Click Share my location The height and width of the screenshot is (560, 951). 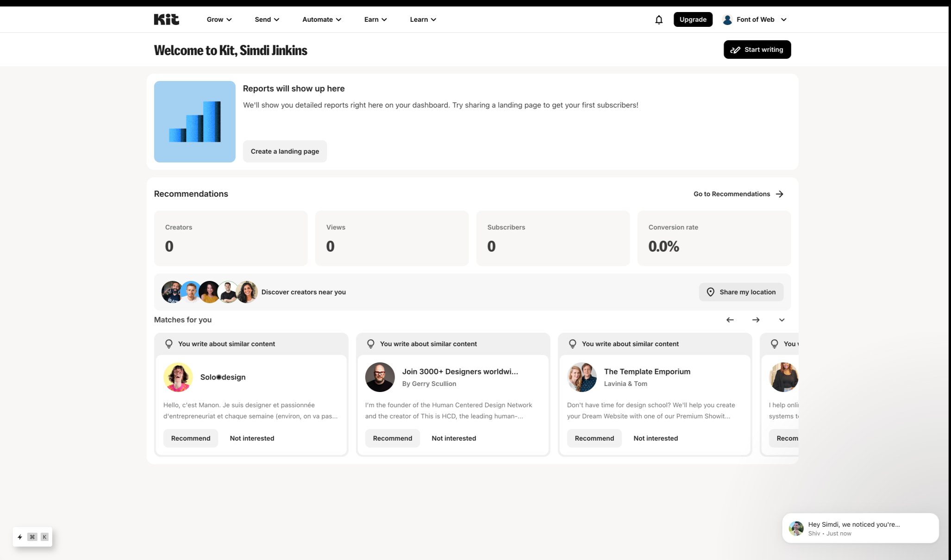741,292
